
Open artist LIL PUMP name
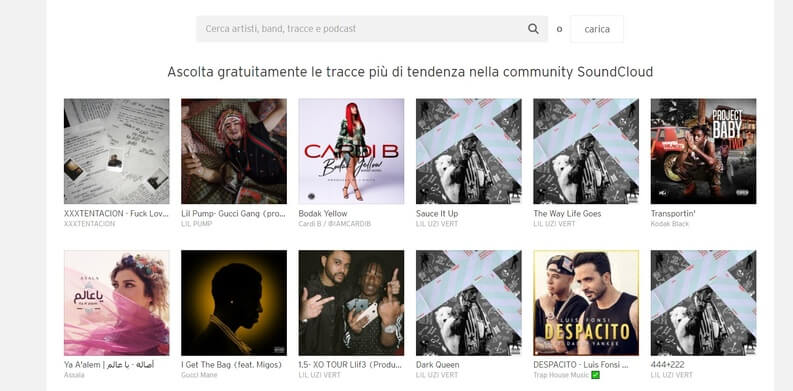point(197,224)
